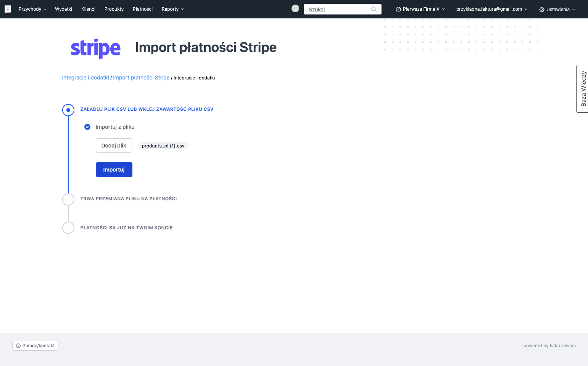This screenshot has height=366, width=588.
Task: Click the TRWA PRZEMIANA PLIKU NA PŁATNOŚCI step
Action: point(129,199)
